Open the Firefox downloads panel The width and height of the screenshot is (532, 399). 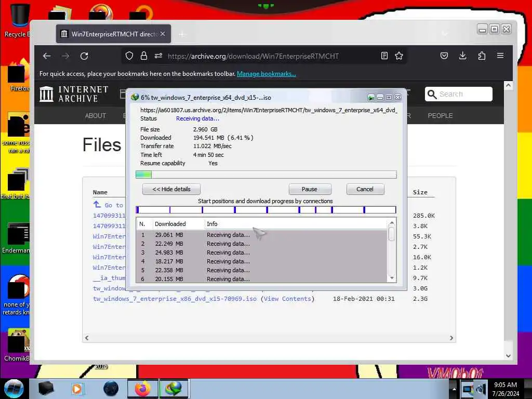point(463,56)
